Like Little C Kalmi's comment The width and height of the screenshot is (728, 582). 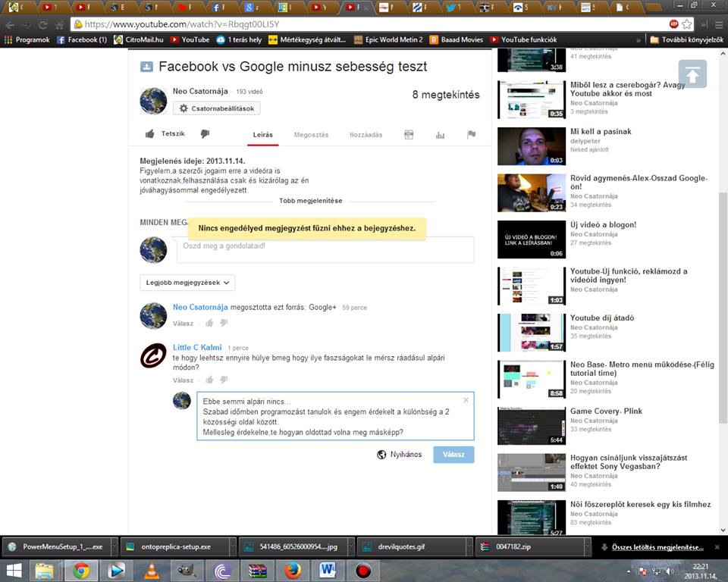(x=209, y=380)
